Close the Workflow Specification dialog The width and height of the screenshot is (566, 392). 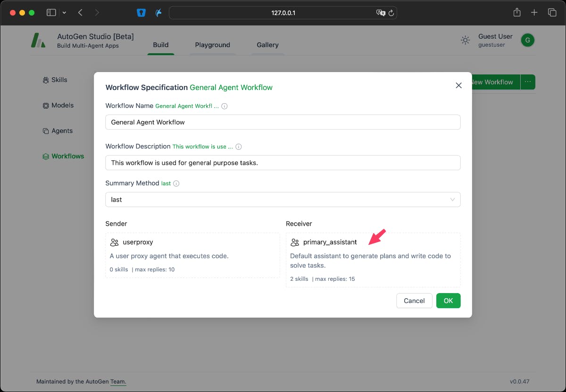coord(458,85)
